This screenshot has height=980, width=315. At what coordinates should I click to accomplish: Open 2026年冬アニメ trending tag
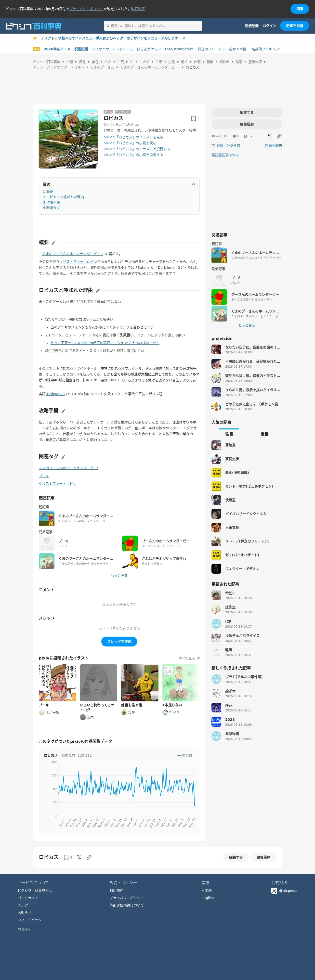57,49
